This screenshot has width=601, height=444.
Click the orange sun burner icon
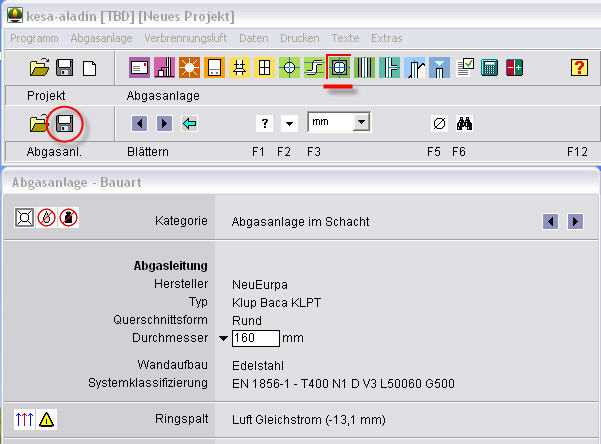click(189, 68)
